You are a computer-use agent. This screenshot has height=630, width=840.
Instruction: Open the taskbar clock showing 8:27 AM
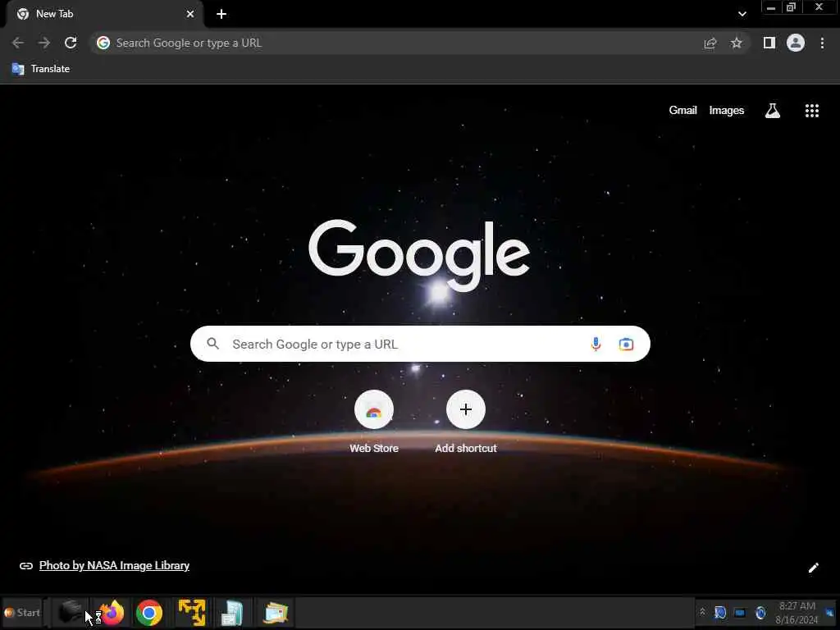[x=797, y=612]
